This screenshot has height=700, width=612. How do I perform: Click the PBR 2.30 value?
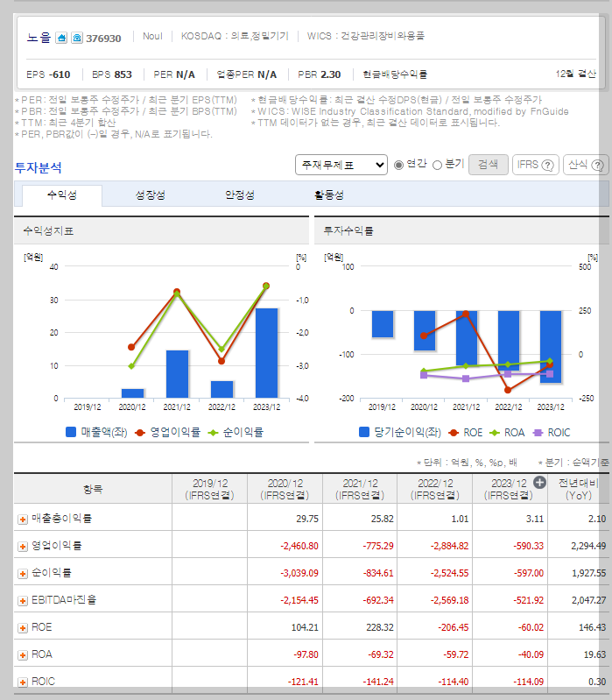coord(331,74)
